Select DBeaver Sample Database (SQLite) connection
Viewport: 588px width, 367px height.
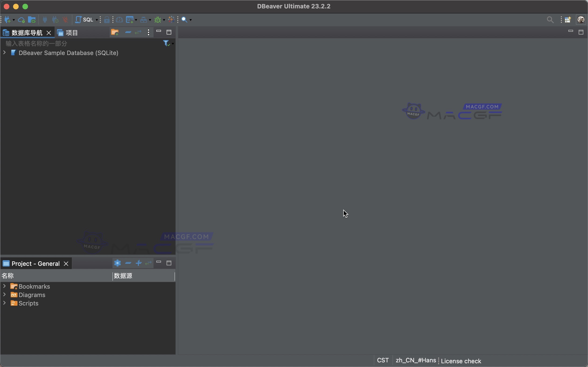pyautogui.click(x=68, y=53)
